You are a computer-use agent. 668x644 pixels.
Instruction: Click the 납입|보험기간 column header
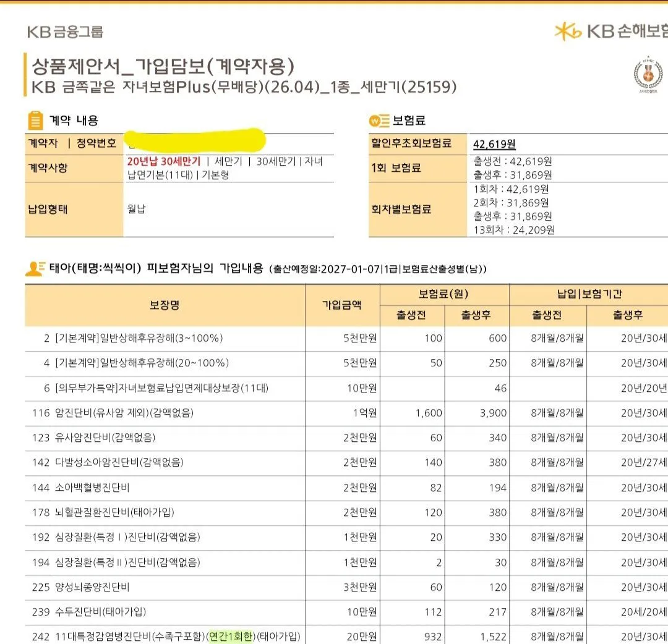589,294
